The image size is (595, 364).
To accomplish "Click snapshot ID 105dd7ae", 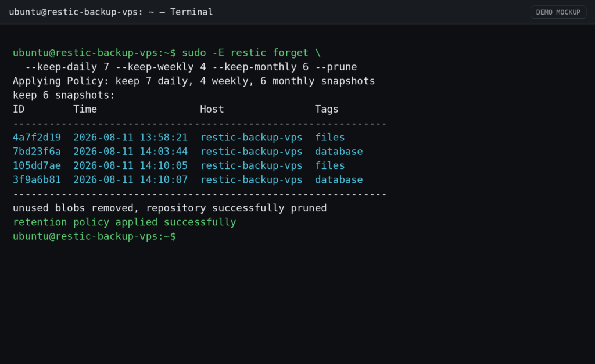I will coord(37,165).
